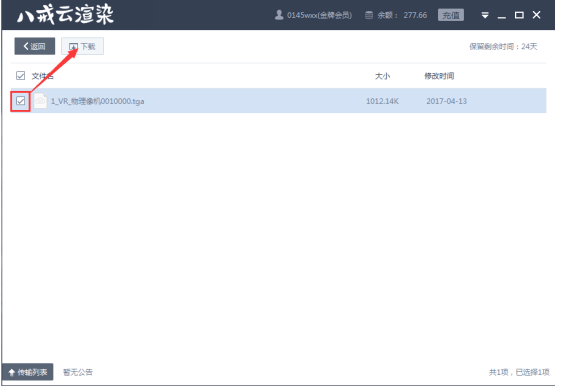Open account 0145wxx(金牌会员)
Image resolution: width=561 pixels, height=387 pixels.
point(319,15)
